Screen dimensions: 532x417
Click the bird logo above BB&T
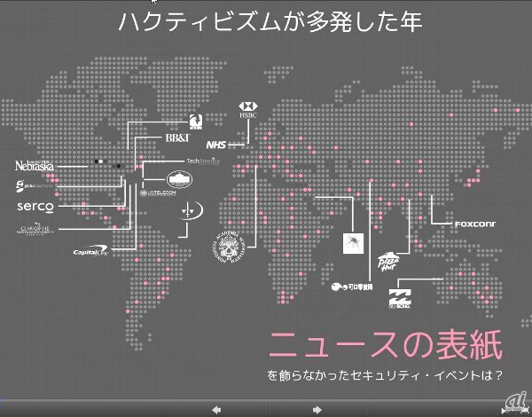196,122
